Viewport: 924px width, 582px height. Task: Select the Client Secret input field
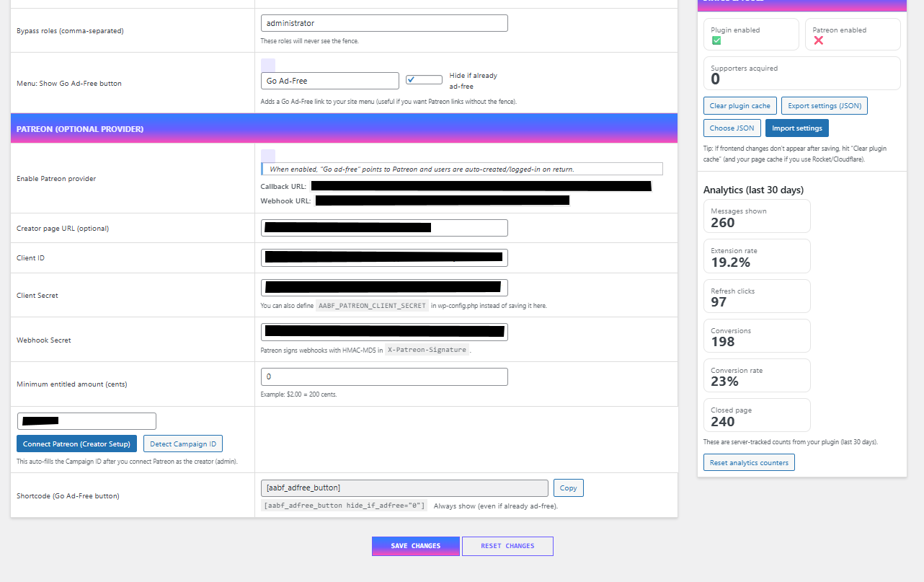[x=383, y=287]
